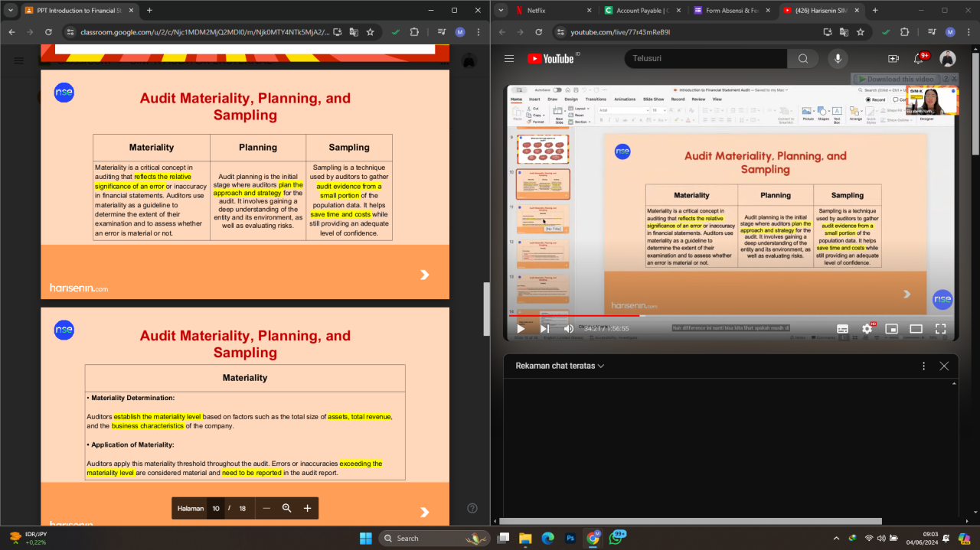Open YouTube notifications bell
Screen dimensions: 980x550
(920, 59)
